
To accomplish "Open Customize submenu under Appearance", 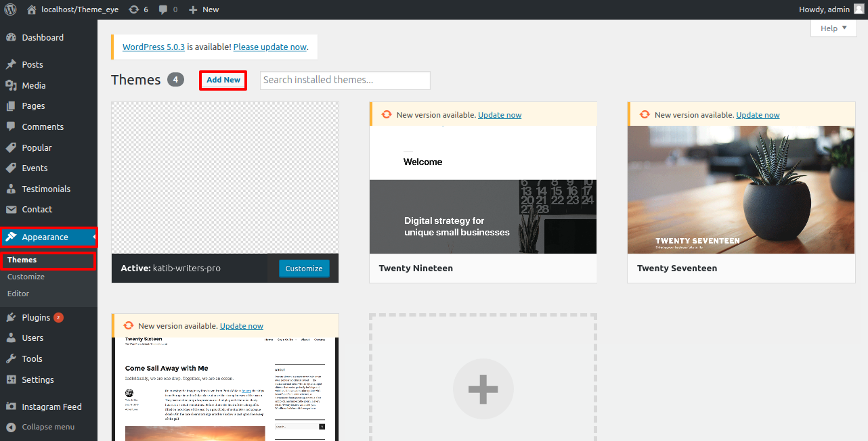I will coord(26,277).
